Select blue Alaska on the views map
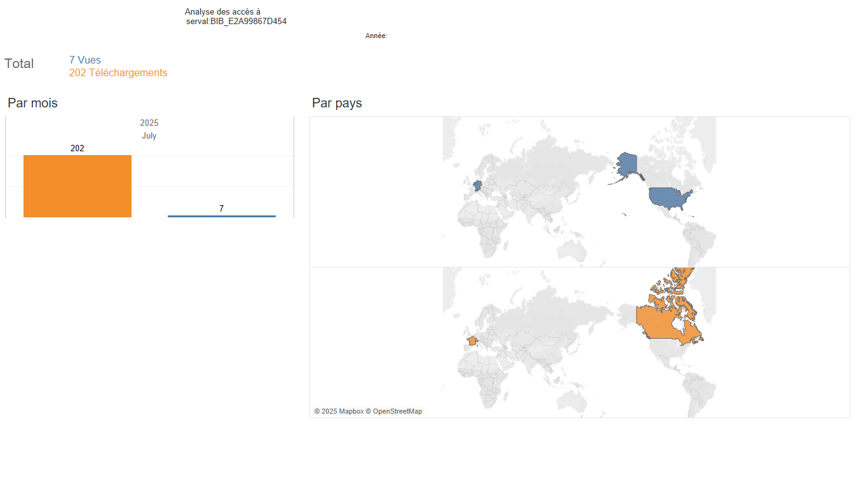 coord(627,164)
